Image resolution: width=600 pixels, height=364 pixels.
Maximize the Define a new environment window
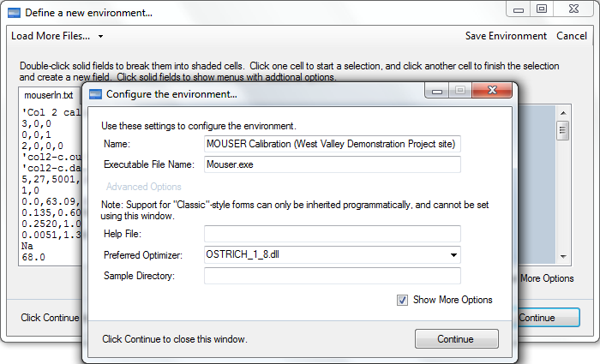[x=542, y=9]
